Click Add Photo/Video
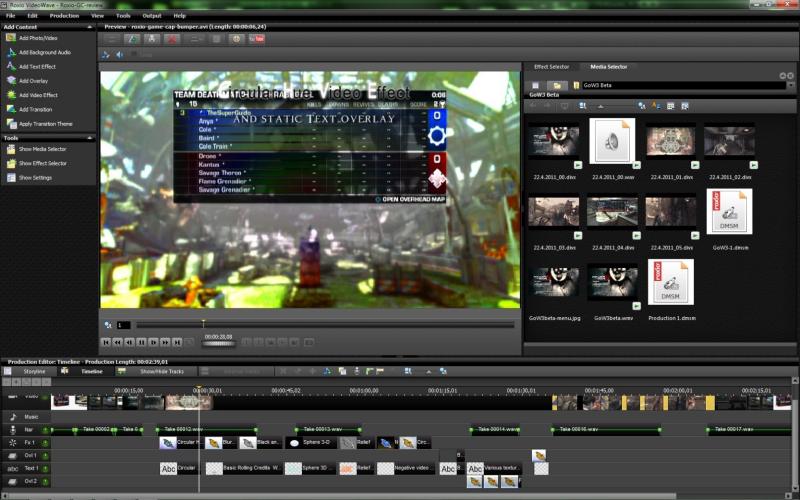 click(x=32, y=38)
